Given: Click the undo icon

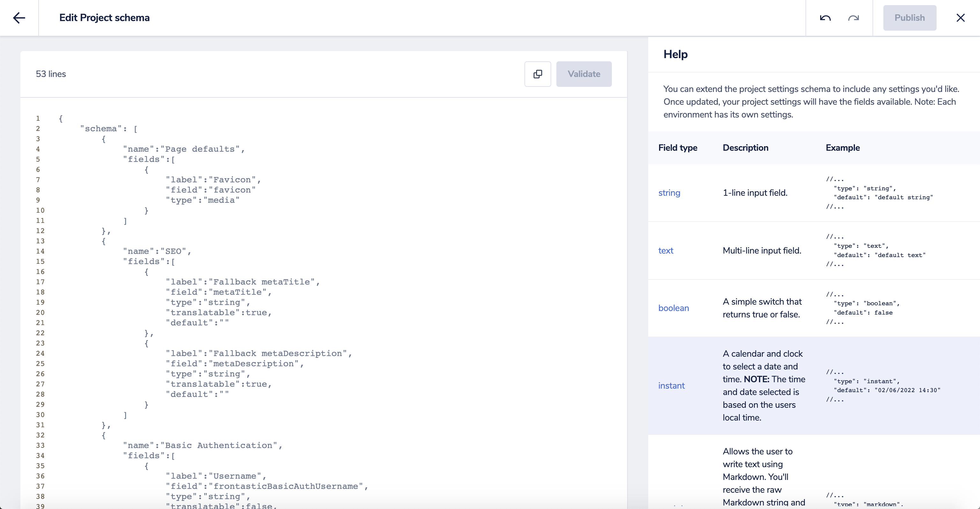Looking at the screenshot, I should [825, 18].
